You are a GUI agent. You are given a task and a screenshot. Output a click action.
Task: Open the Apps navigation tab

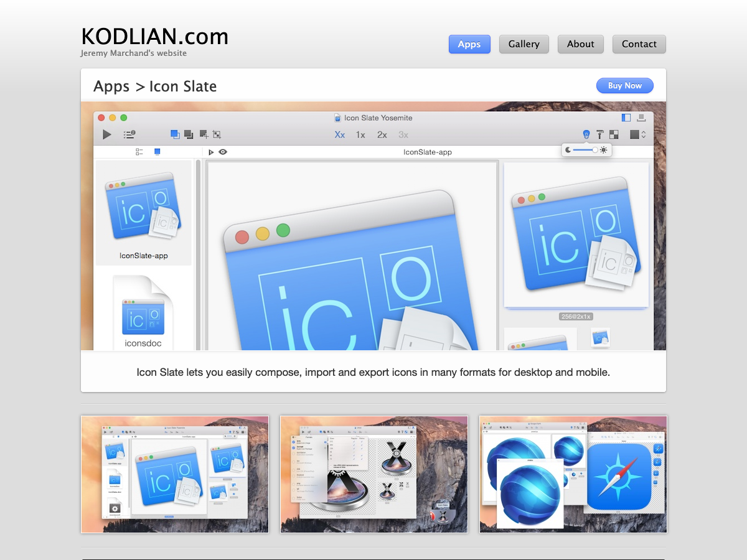click(x=469, y=44)
